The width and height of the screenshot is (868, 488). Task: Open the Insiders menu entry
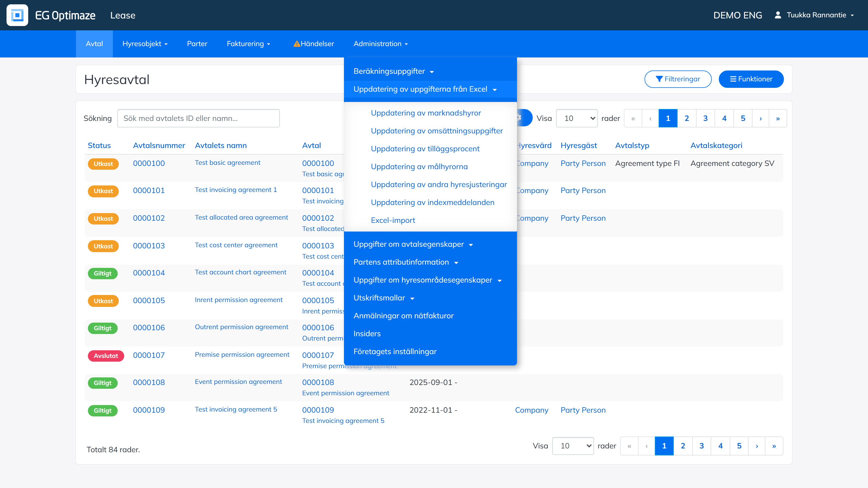[x=367, y=334]
